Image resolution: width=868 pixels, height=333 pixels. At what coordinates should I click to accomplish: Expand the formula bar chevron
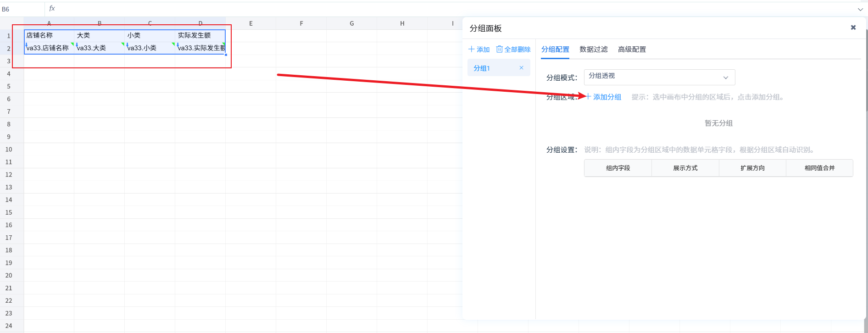[860, 9]
